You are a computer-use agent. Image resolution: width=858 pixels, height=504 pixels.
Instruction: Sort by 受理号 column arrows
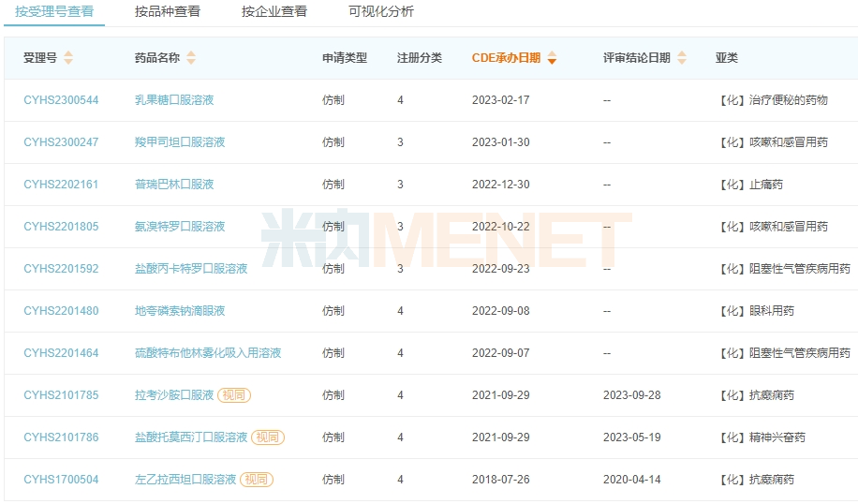(68, 57)
